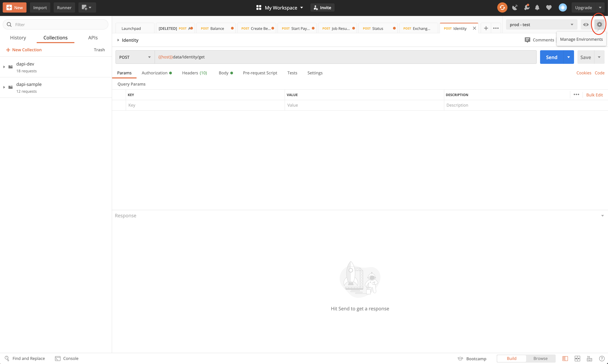Image resolution: width=608 pixels, height=364 pixels.
Task: Close the Identity request tab
Action: [x=474, y=28]
